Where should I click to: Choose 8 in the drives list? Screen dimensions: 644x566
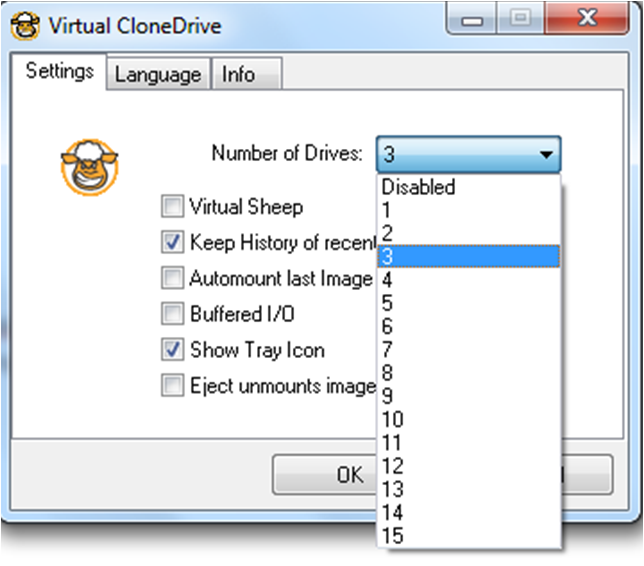click(x=469, y=373)
